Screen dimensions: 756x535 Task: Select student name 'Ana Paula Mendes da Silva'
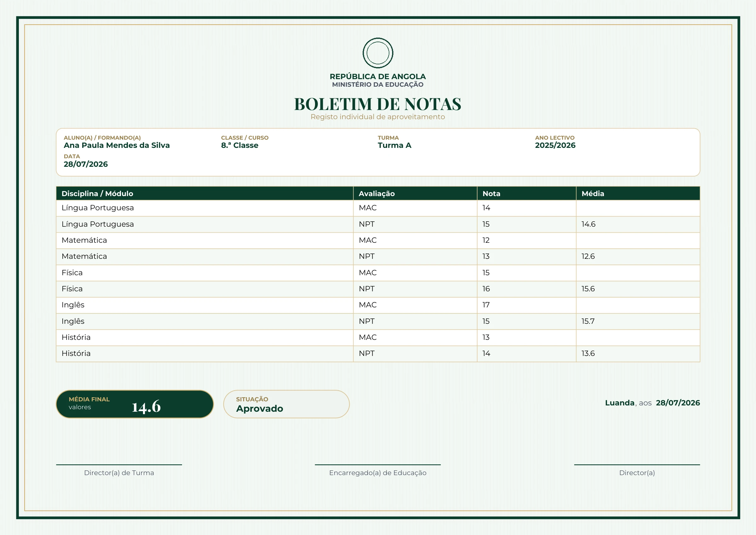[117, 145]
